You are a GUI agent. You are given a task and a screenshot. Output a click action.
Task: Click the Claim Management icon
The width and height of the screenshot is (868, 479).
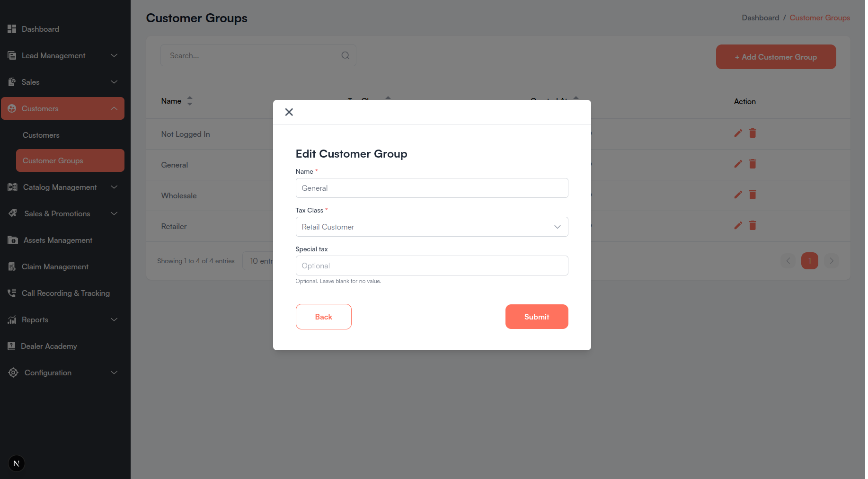12,266
